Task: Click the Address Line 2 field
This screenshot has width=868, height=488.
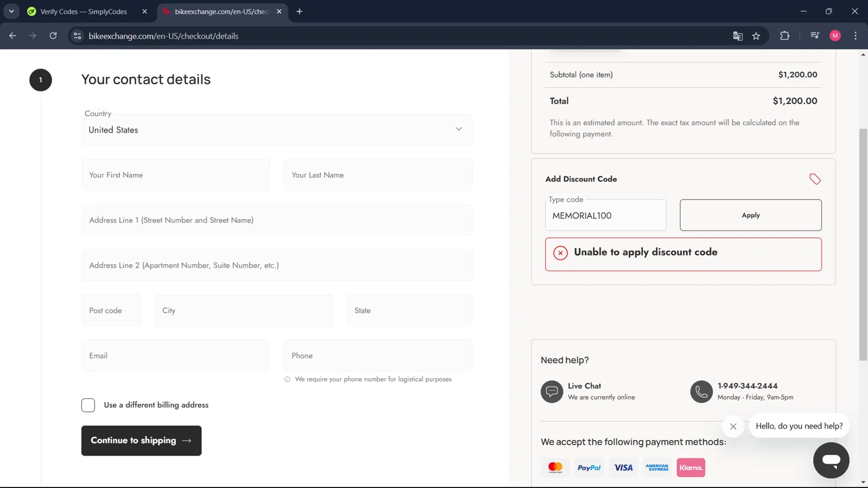Action: point(277,265)
